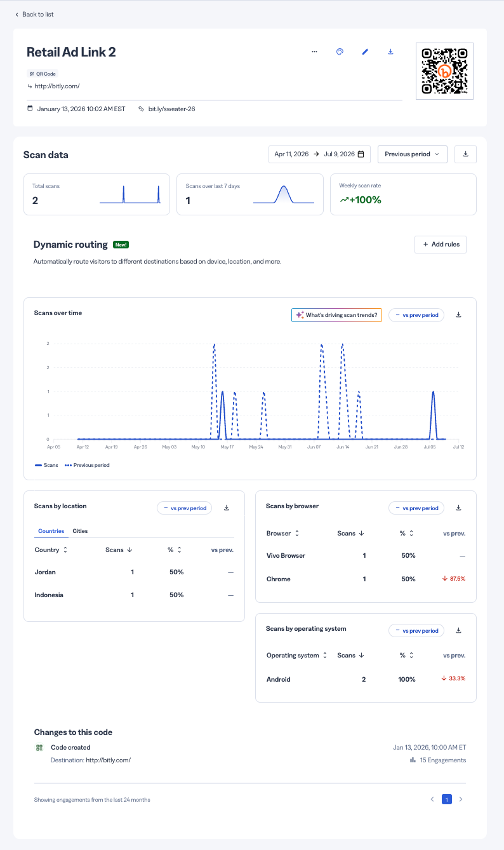Image resolution: width=504 pixels, height=850 pixels.
Task: Download Scans by operating system data
Action: coord(459,630)
